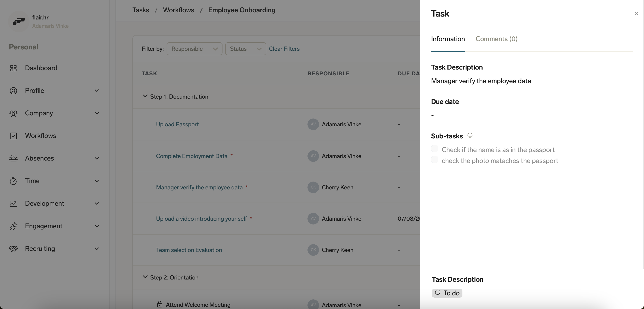The image size is (644, 309).
Task: Switch to the Comments tab
Action: pyautogui.click(x=496, y=39)
